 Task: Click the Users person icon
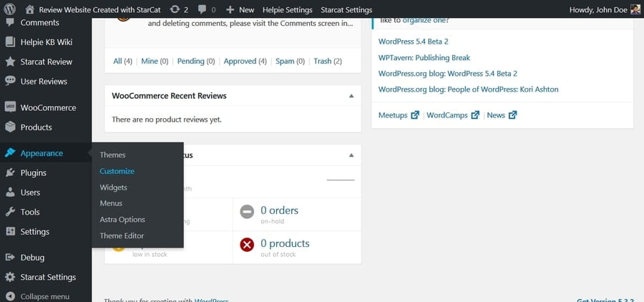tap(10, 193)
